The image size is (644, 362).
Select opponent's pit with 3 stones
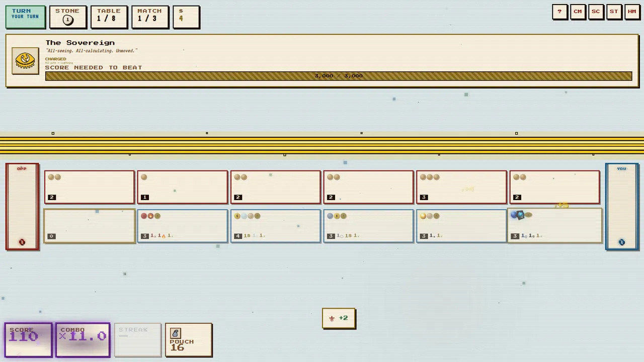462,187
